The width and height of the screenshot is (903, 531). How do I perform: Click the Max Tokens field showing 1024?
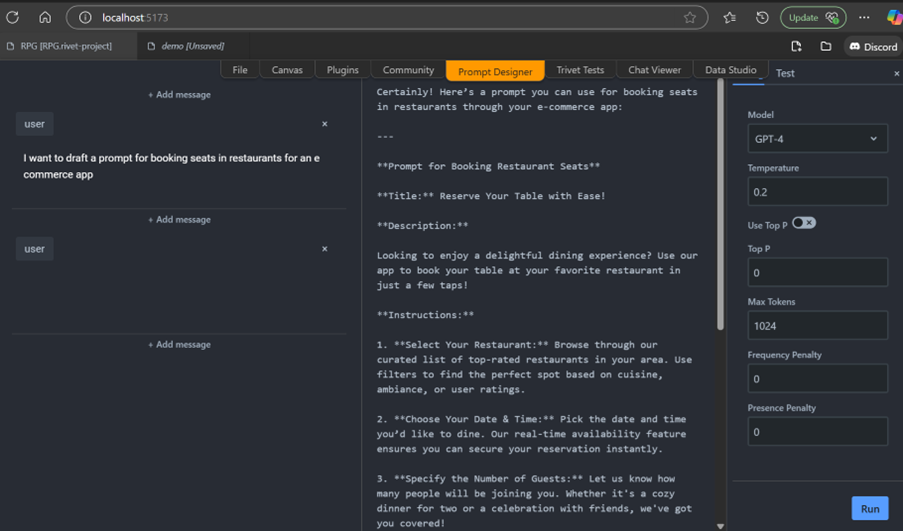pyautogui.click(x=817, y=326)
